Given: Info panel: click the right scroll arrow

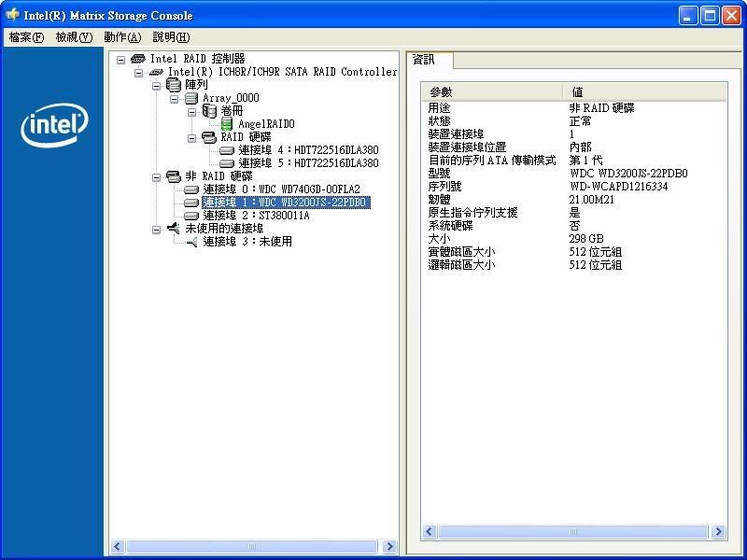Looking at the screenshot, I should click(x=718, y=531).
